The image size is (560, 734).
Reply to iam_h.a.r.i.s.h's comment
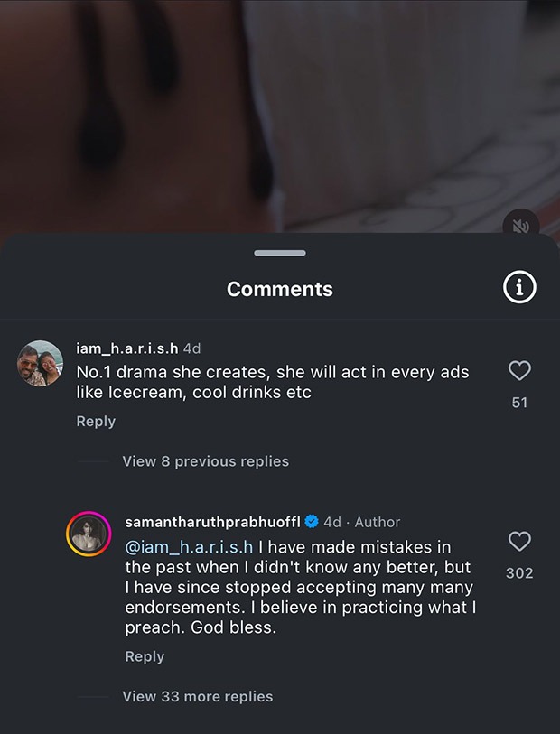pyautogui.click(x=96, y=422)
